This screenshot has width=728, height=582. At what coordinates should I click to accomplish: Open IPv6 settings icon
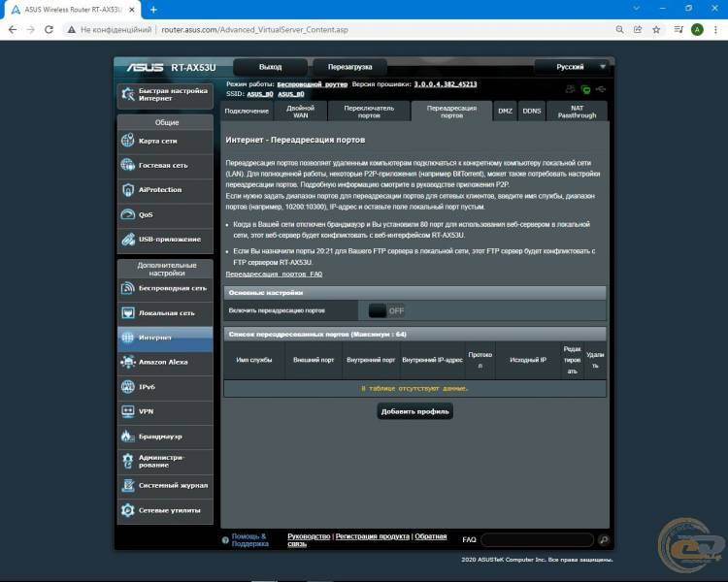[128, 387]
